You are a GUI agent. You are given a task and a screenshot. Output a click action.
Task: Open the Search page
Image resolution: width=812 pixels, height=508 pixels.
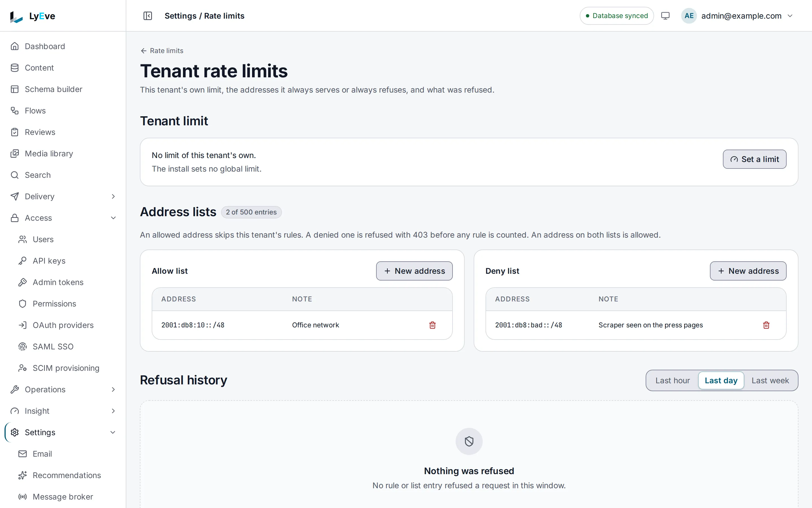click(x=63, y=175)
